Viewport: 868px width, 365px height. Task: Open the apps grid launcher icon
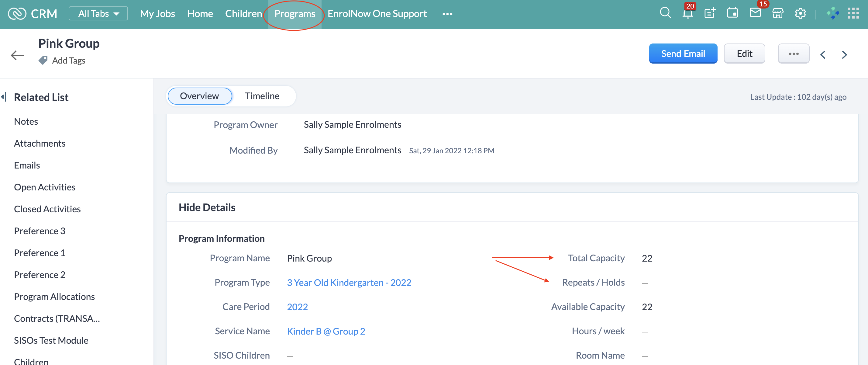853,13
